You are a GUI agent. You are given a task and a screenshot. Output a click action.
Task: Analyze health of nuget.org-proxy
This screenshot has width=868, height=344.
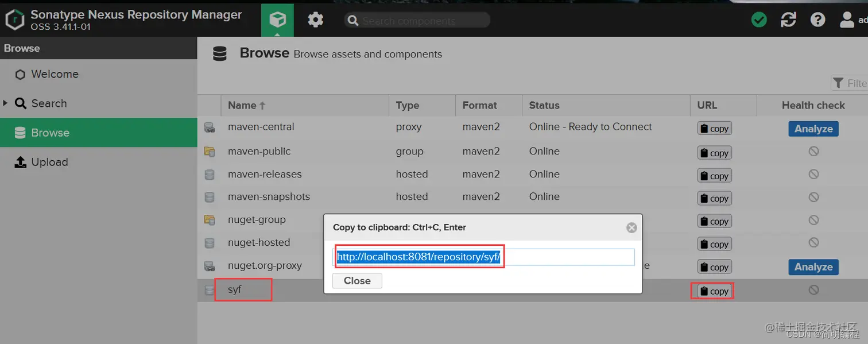[x=813, y=267]
